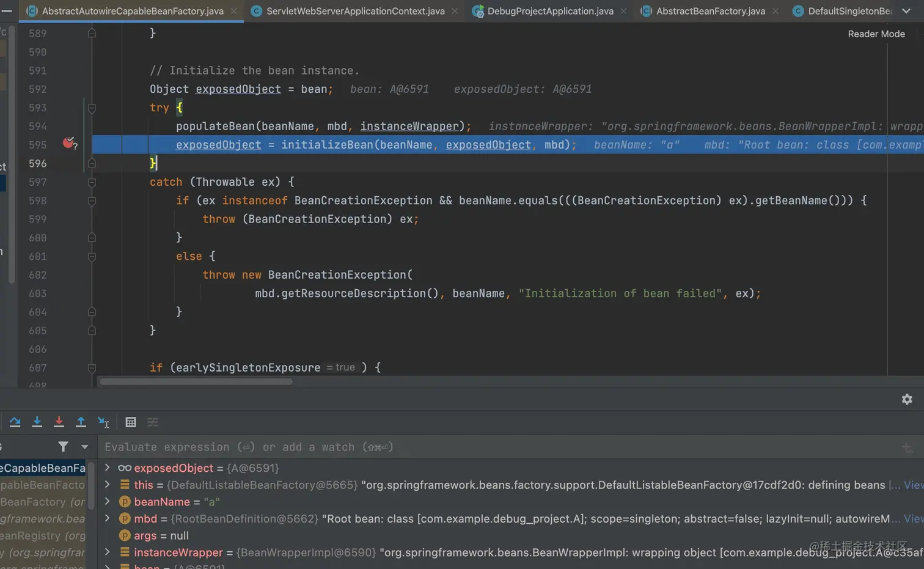
Task: Switch to ServletWebServerApplicationContext.java tab
Action: click(x=356, y=11)
